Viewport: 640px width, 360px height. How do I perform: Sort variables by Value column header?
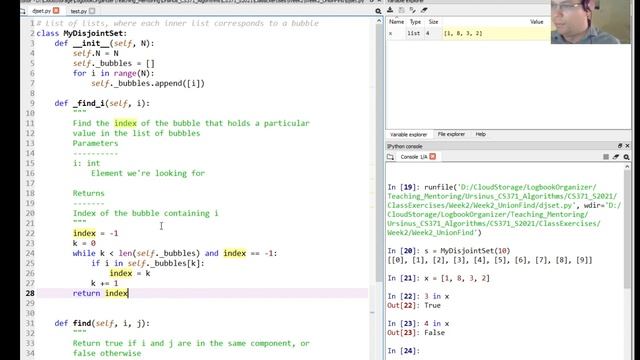coord(536,22)
